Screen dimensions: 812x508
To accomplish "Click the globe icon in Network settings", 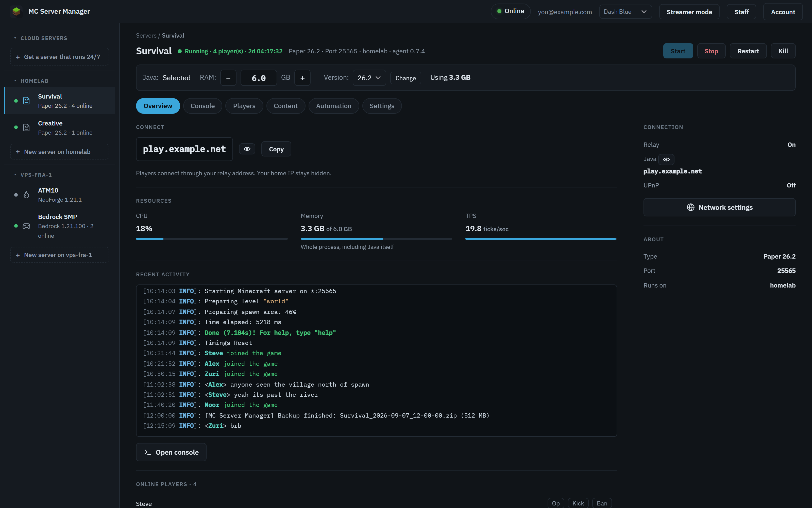I will click(x=690, y=207).
